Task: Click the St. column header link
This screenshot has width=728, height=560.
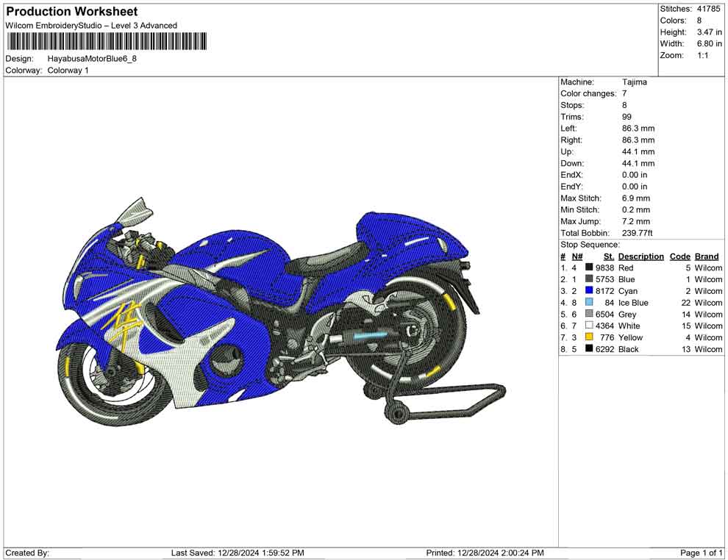Action: pyautogui.click(x=608, y=256)
